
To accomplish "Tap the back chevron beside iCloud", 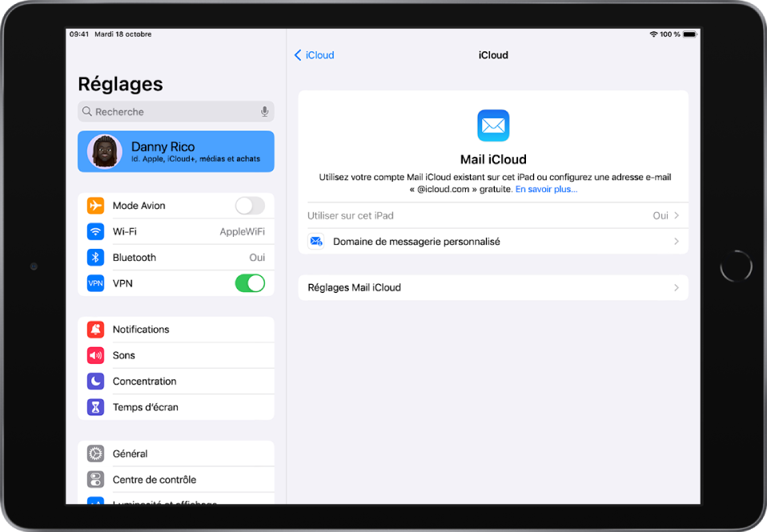I will [x=297, y=55].
